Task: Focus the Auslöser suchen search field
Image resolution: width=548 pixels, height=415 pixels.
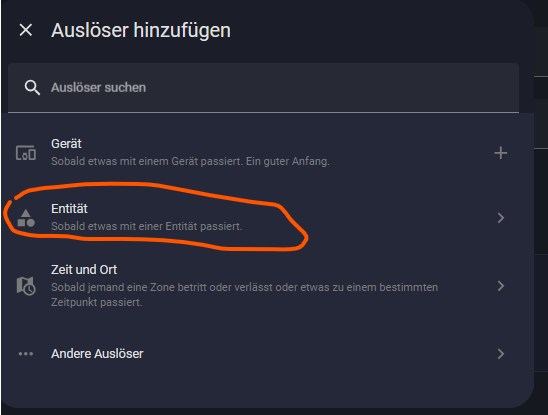Action: click(x=263, y=88)
